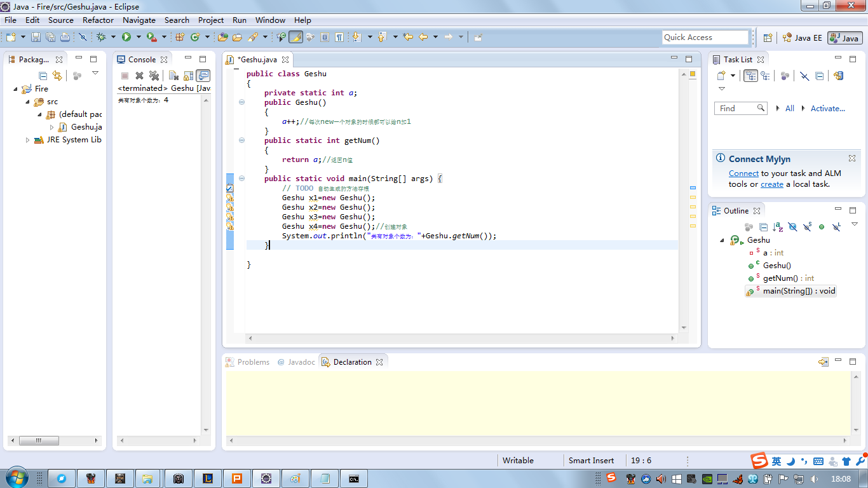Switch to the Problems tab
Viewport: 868px width, 488px height.
coord(248,362)
